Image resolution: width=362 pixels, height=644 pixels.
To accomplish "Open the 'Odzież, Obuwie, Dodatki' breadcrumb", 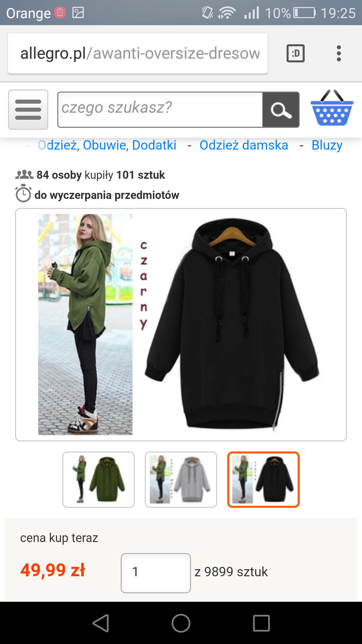I will click(x=107, y=145).
